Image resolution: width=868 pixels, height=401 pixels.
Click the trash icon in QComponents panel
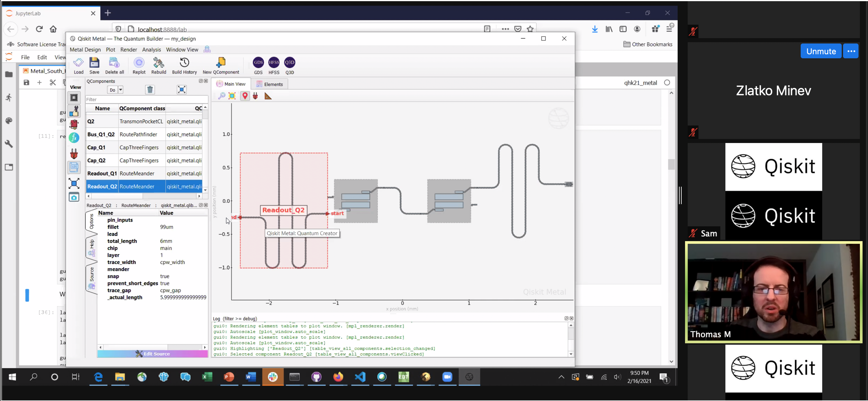tap(150, 90)
